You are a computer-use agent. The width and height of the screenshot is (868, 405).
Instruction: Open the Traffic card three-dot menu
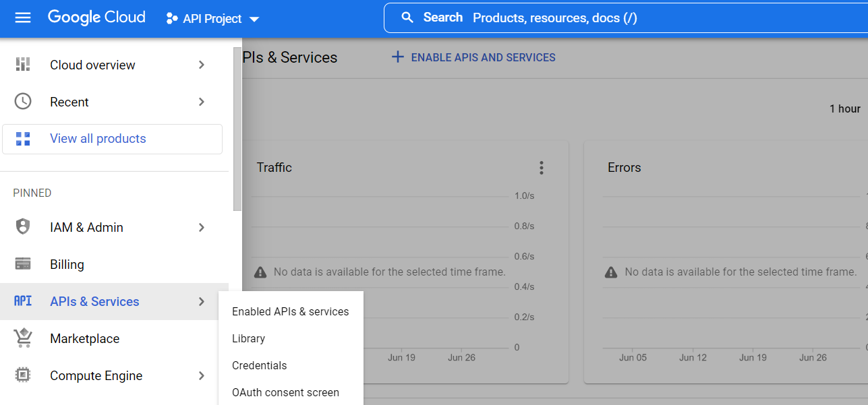(541, 168)
